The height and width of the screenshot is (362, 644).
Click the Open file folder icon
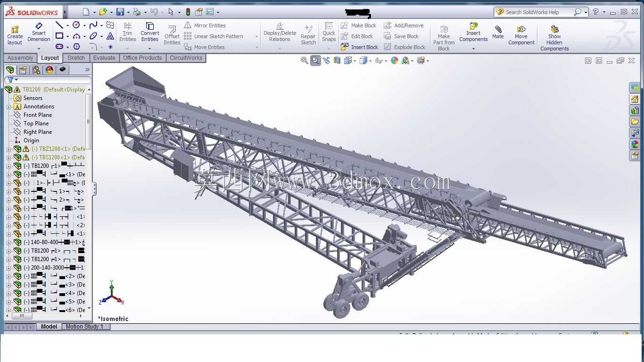click(103, 12)
